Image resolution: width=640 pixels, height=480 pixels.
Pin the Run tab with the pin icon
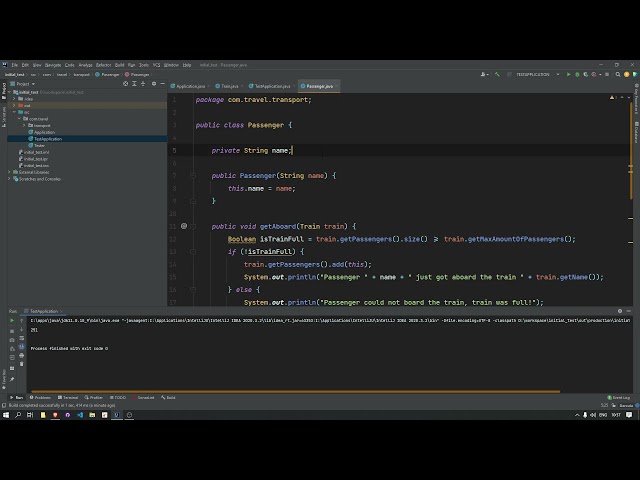pos(12,379)
